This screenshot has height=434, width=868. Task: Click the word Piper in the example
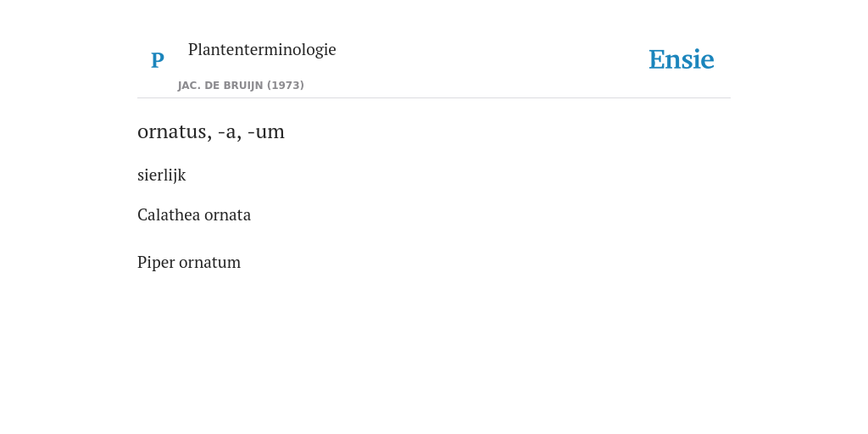click(x=156, y=263)
